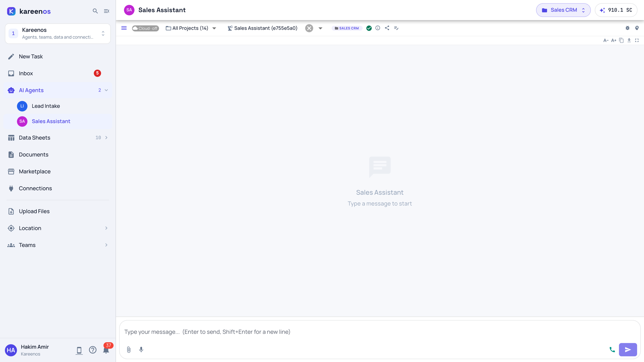Open the hamburger menu in chat toolbar
This screenshot has width=644, height=362.
[124, 28]
